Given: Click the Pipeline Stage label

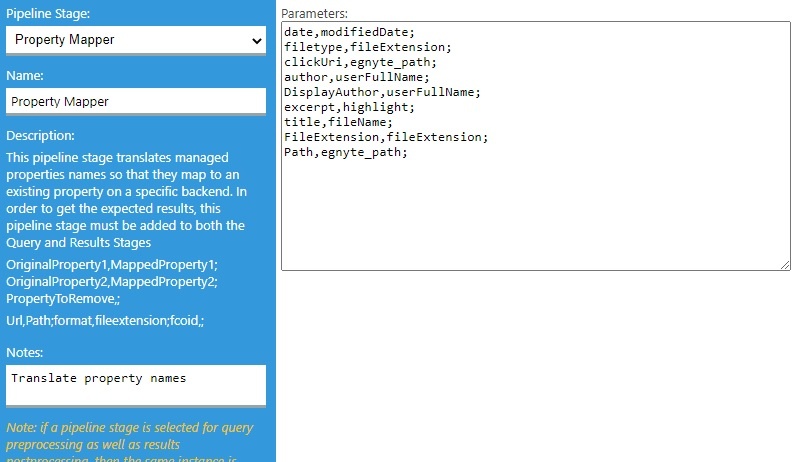Looking at the screenshot, I should tap(48, 15).
